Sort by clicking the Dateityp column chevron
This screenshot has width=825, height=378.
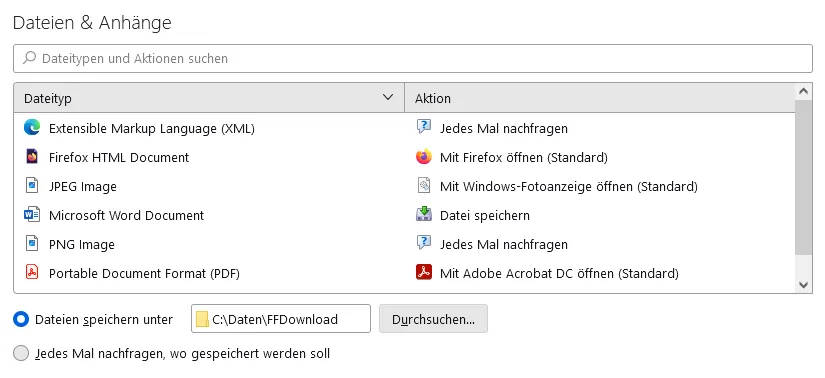tap(388, 97)
